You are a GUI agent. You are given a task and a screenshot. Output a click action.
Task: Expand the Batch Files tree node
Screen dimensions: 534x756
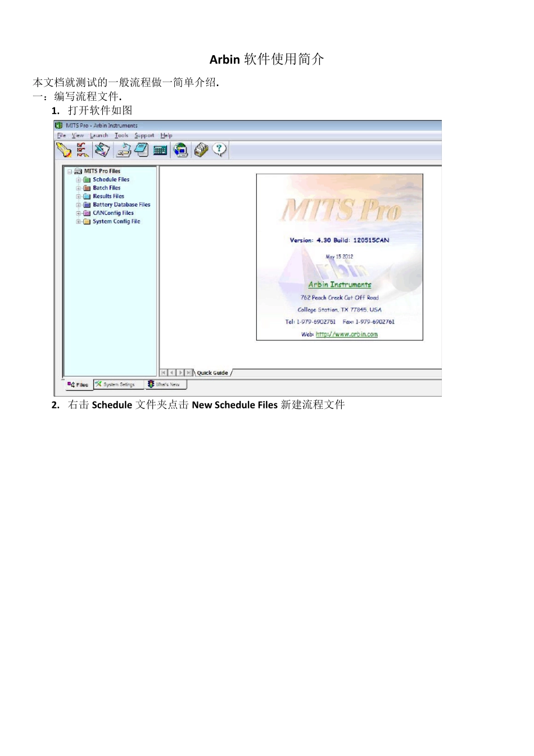point(78,188)
